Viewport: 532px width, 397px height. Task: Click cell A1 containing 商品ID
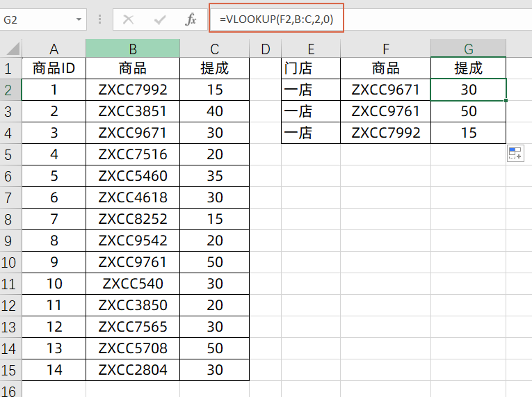coord(54,68)
